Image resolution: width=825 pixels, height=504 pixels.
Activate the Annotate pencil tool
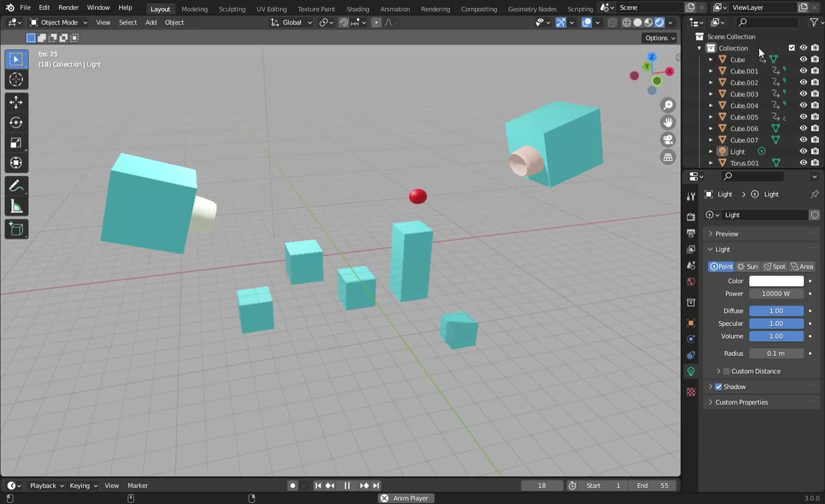(x=16, y=186)
